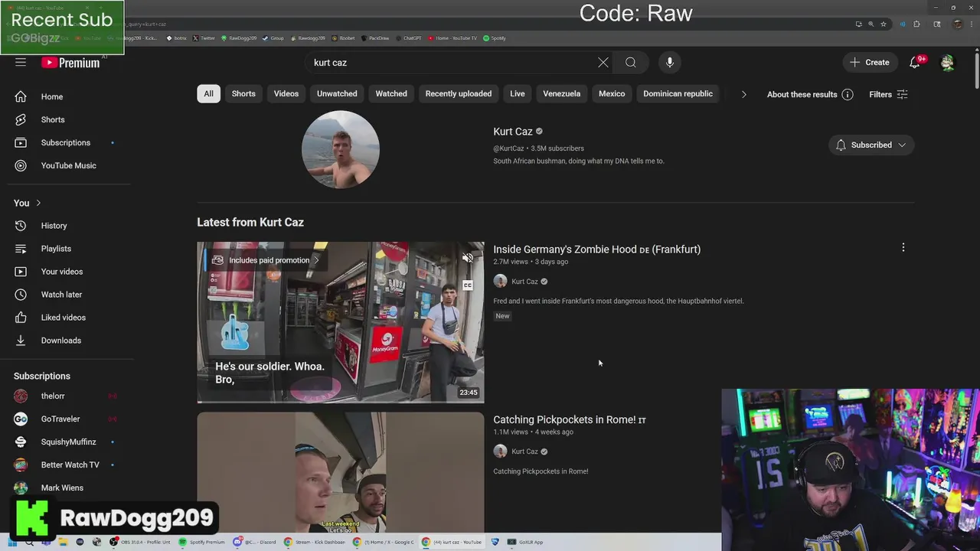This screenshot has height=551, width=980.
Task: Switch to Discord in the taskbar
Action: (x=256, y=542)
